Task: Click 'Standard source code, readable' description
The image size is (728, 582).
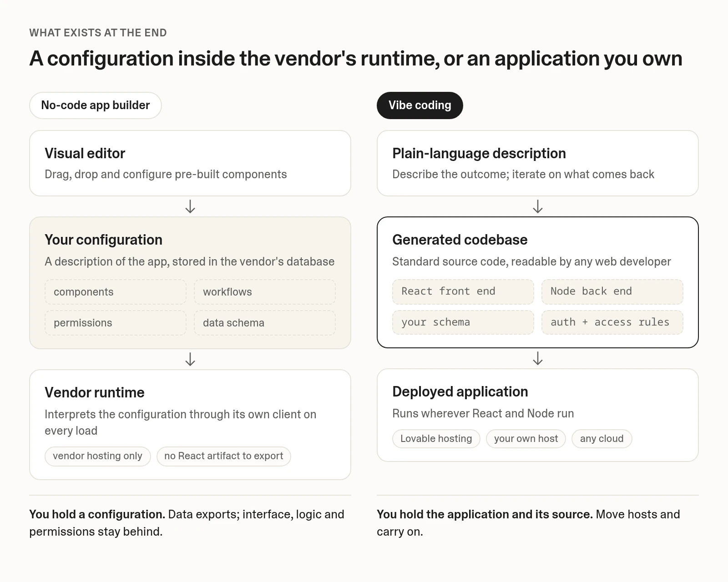Action: point(531,262)
